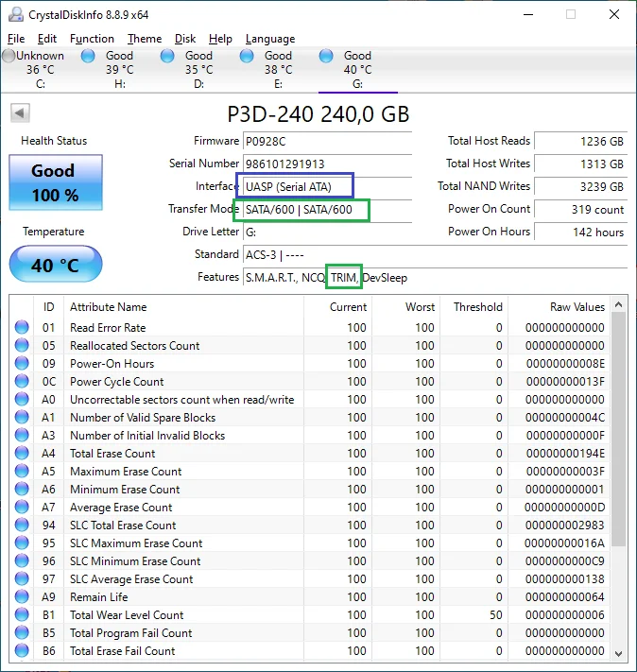This screenshot has width=637, height=672.
Task: Click the status orb for SLC Average Erase Count
Action: click(x=22, y=579)
